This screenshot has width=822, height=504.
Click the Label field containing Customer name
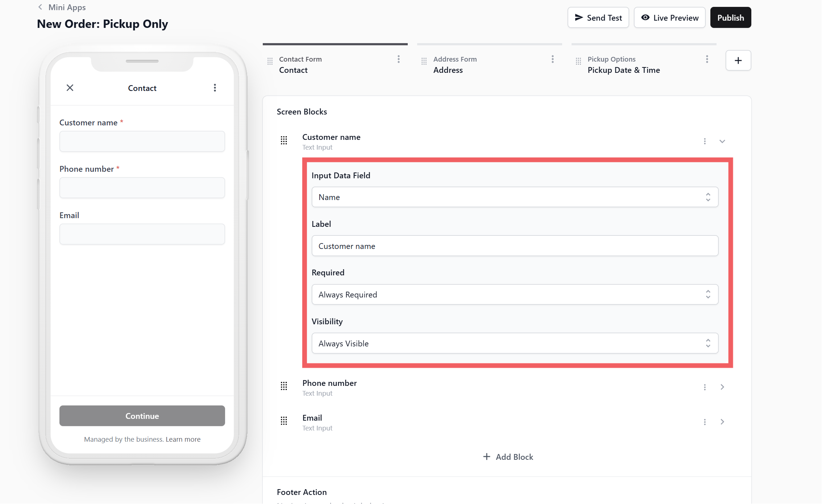[515, 246]
